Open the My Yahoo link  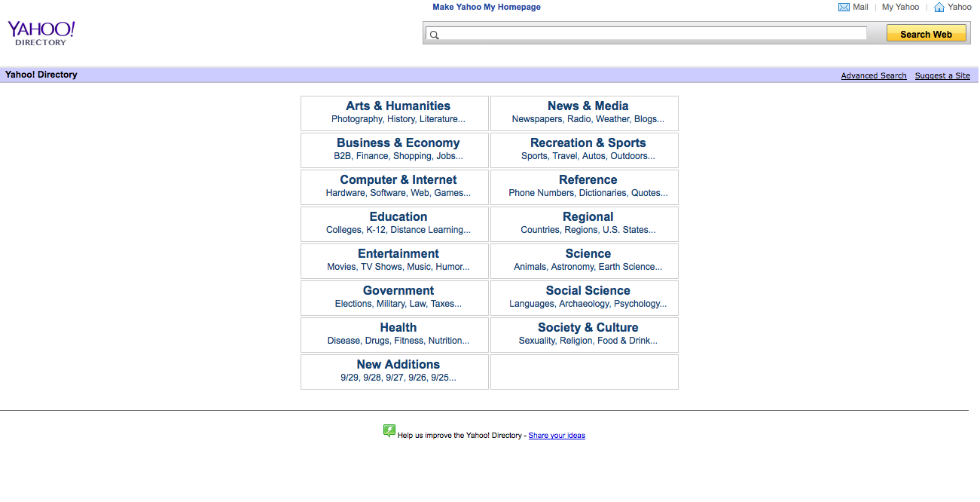coord(901,7)
